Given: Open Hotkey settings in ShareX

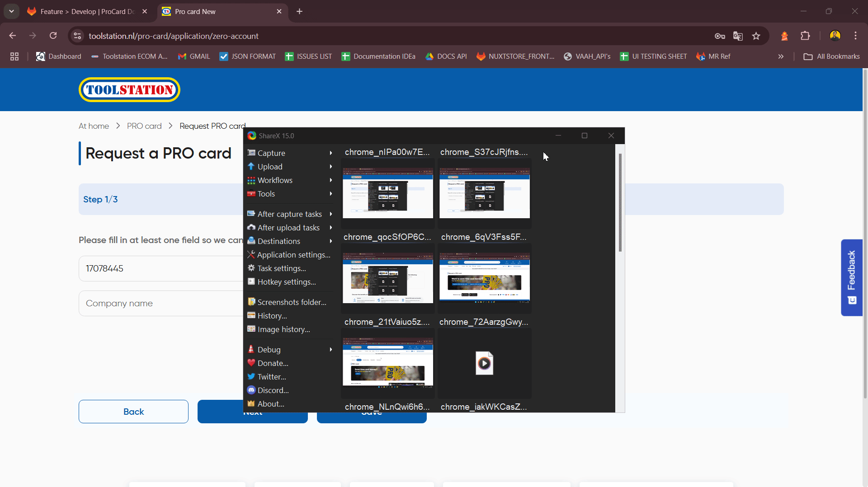Looking at the screenshot, I should (286, 282).
